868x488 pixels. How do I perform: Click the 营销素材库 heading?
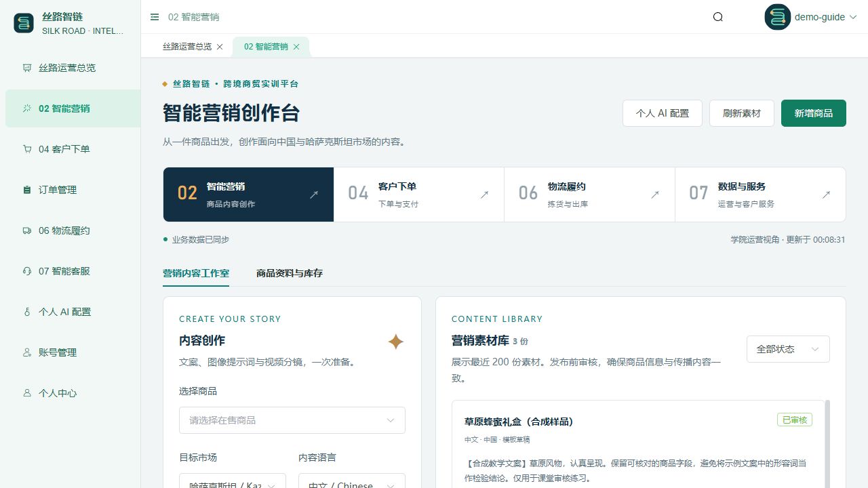480,340
